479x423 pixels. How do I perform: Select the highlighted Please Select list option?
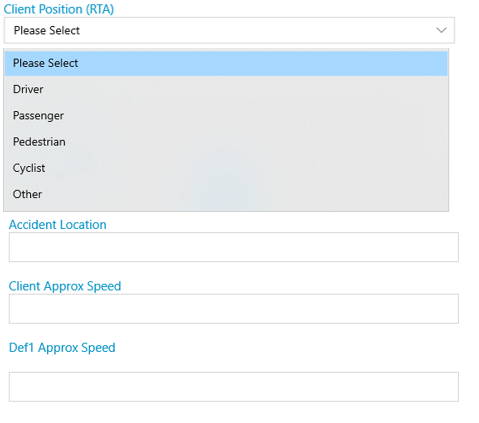pyautogui.click(x=226, y=63)
